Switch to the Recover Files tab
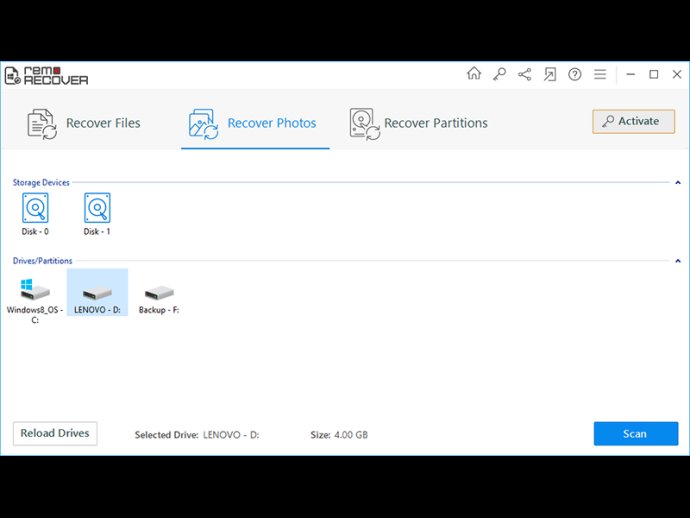Screen dimensions: 690x518 tap(84, 124)
